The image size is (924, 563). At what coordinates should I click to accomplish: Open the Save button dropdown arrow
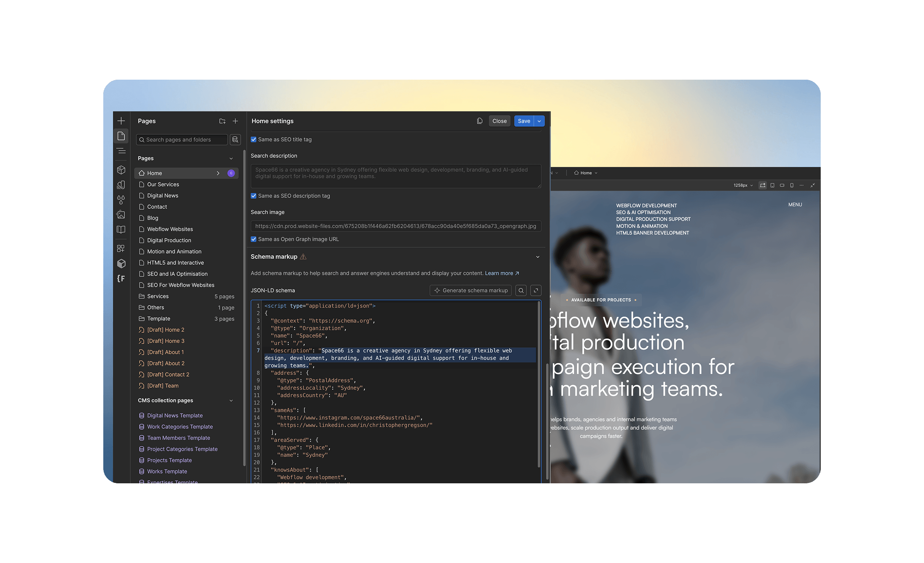(539, 121)
